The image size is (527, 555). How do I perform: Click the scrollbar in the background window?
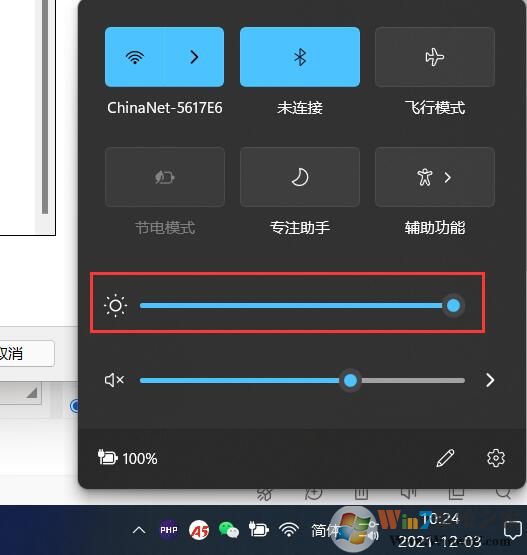coord(45,106)
